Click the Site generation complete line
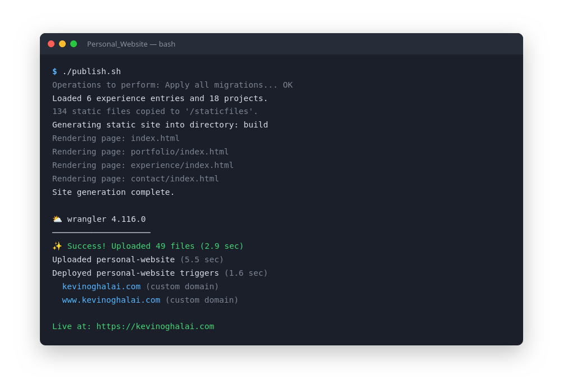This screenshot has width=563, height=392. coord(113,192)
